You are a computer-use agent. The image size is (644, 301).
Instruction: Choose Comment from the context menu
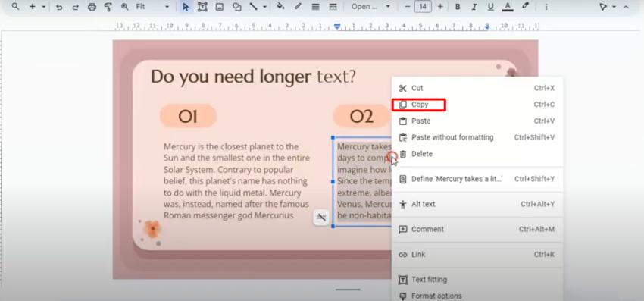(477, 229)
